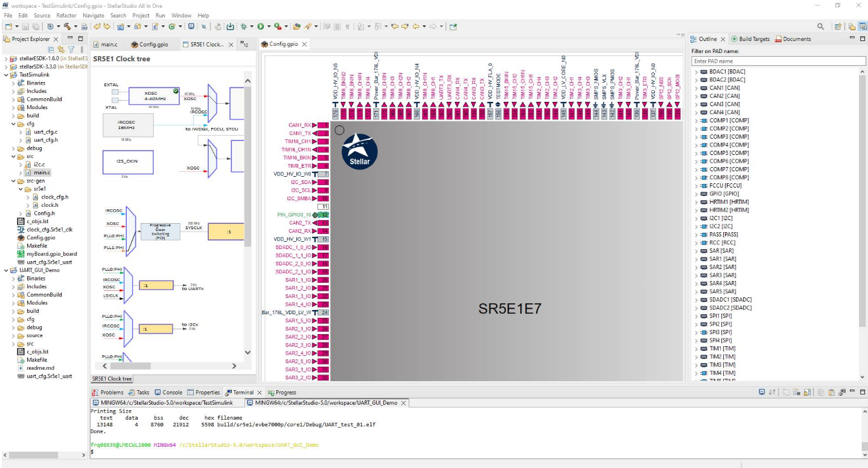Image resolution: width=868 pixels, height=468 pixels.
Task: Click the yellow Undo arrow icon
Action: 97,26
